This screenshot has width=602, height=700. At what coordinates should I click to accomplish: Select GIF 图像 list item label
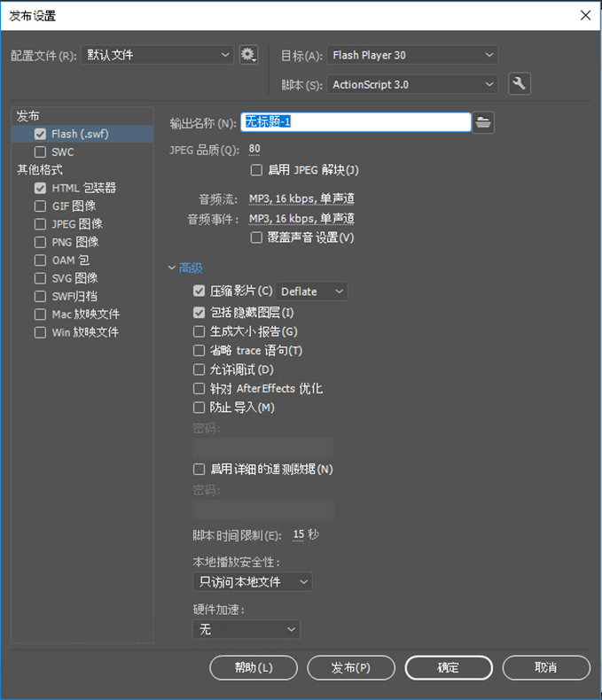point(74,206)
